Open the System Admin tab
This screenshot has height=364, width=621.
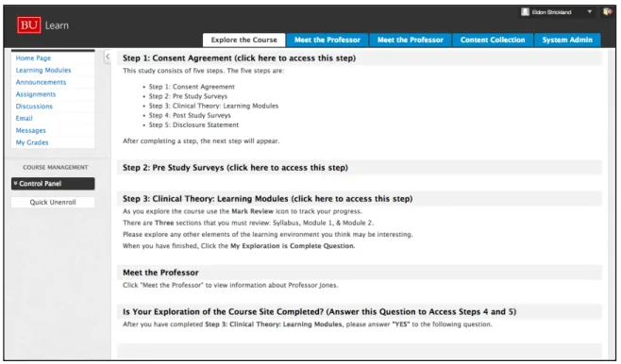tap(567, 40)
